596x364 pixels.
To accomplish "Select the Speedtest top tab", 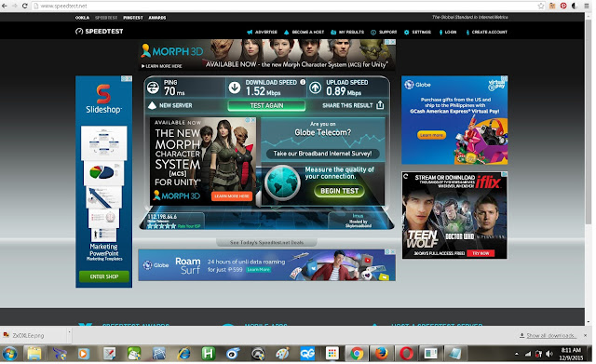I will (106, 18).
